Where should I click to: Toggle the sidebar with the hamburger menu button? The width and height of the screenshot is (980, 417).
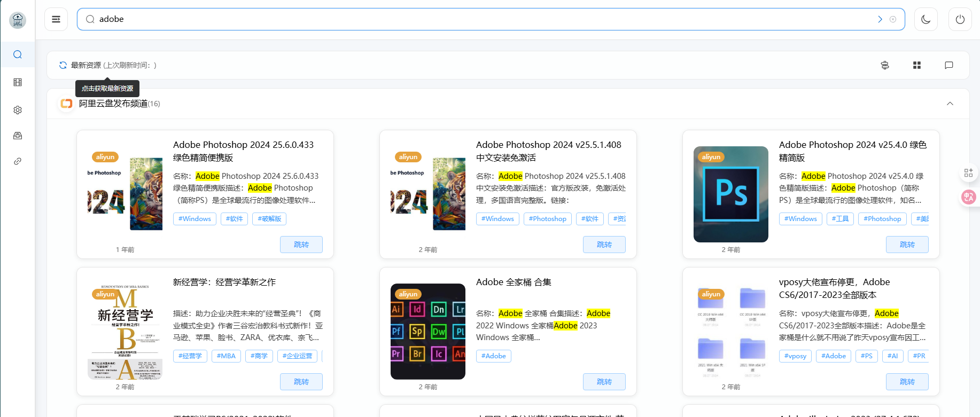tap(56, 19)
